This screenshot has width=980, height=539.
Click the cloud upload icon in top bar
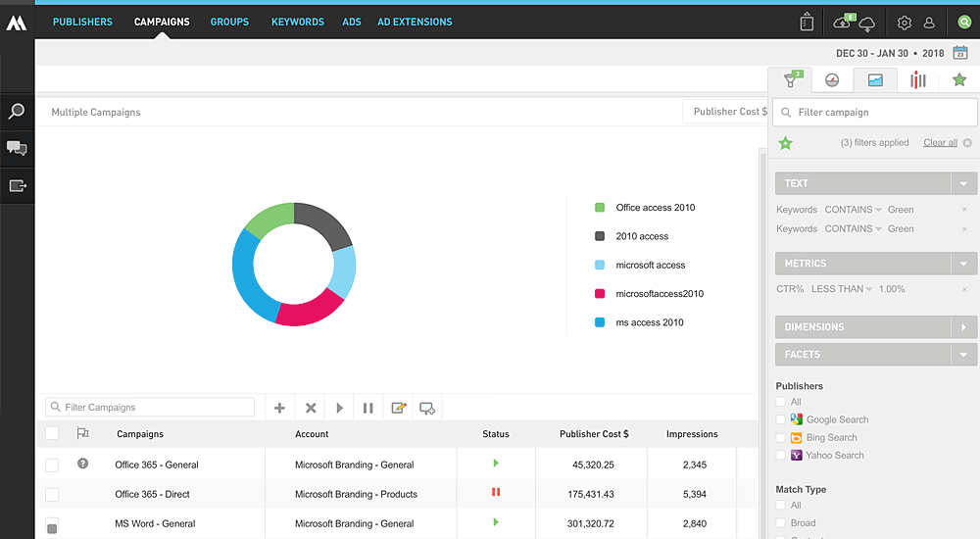click(x=841, y=22)
